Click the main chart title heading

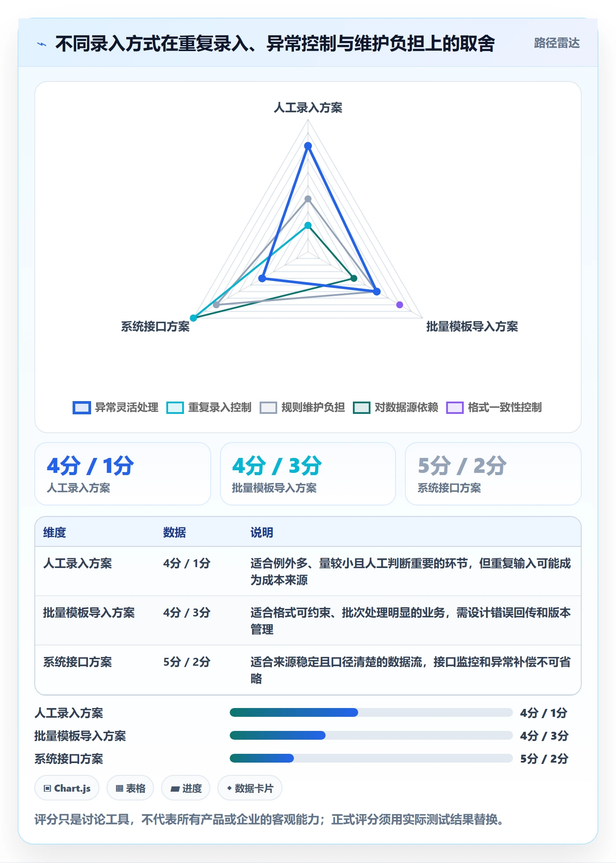(x=275, y=44)
